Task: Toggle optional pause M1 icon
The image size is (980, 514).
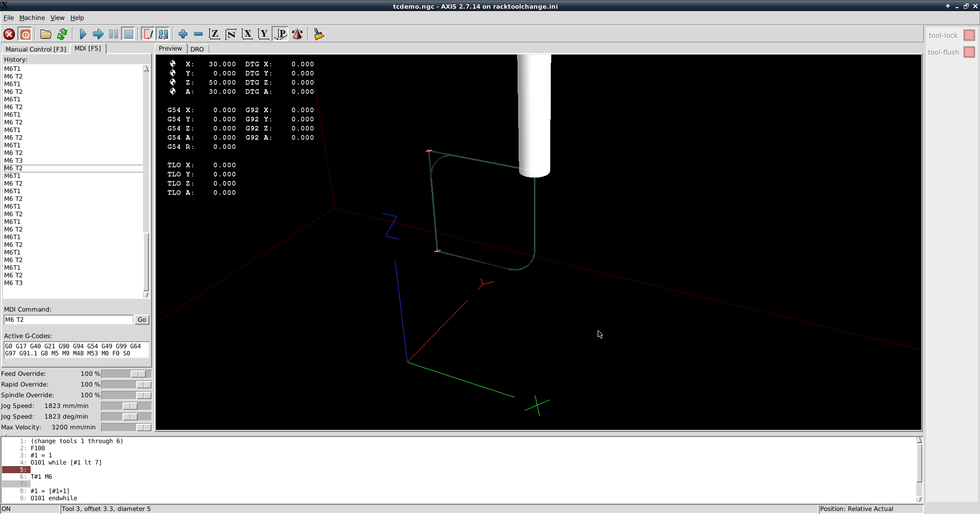Action: 163,34
